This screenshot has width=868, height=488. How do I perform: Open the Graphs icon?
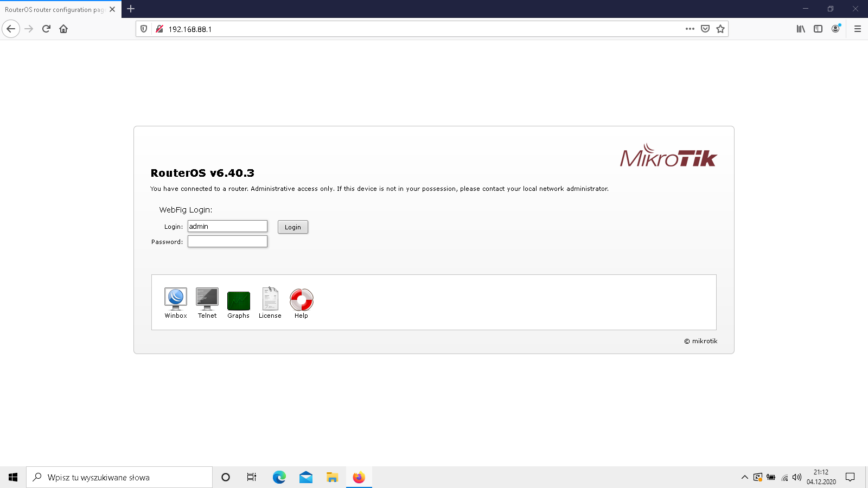click(x=239, y=305)
